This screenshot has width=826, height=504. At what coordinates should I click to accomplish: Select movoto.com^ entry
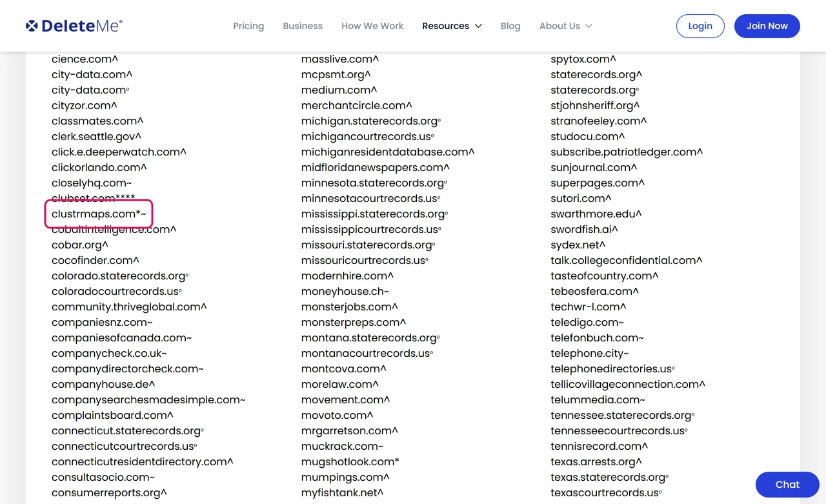pyautogui.click(x=337, y=415)
